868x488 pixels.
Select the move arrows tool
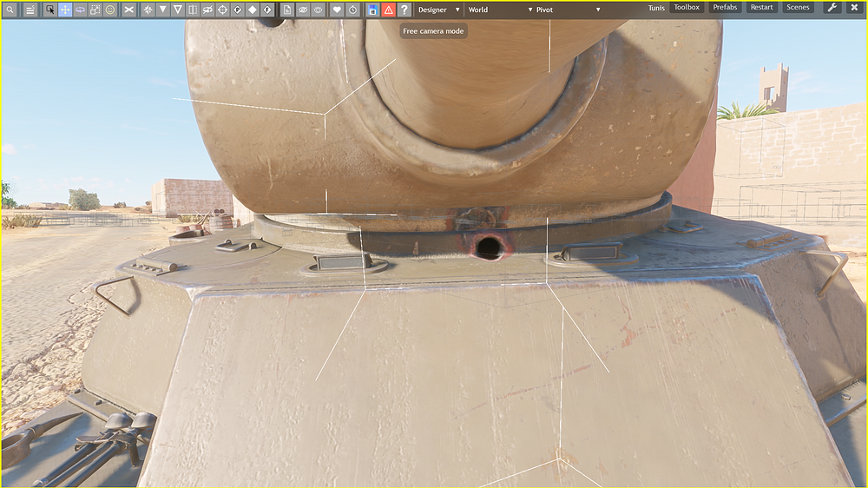(65, 10)
